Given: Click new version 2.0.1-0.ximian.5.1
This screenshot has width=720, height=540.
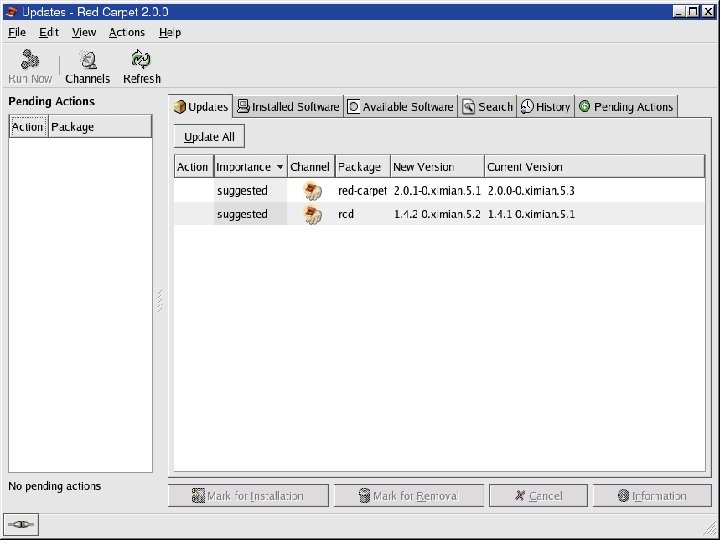Looking at the screenshot, I should coord(437,191).
